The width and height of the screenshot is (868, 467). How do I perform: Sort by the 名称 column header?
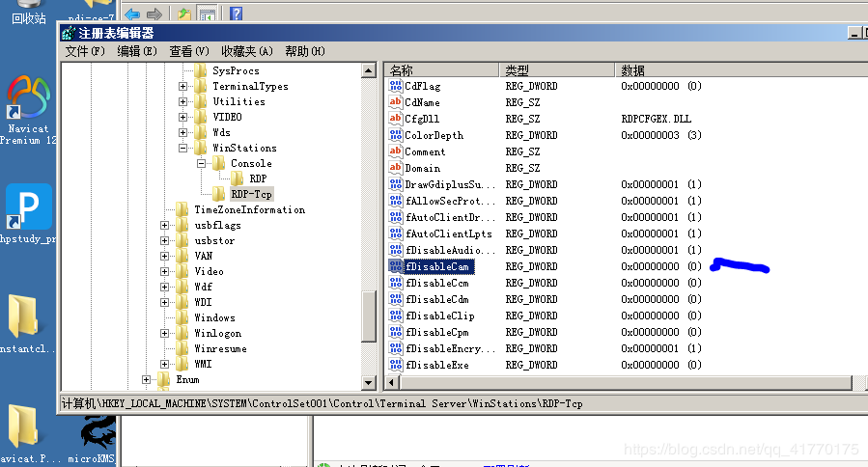(442, 70)
